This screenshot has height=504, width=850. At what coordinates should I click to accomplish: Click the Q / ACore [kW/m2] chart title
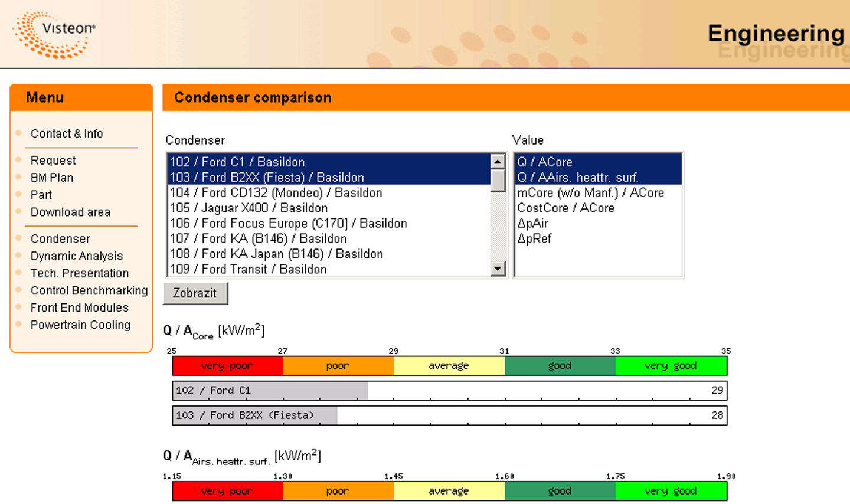tap(214, 332)
